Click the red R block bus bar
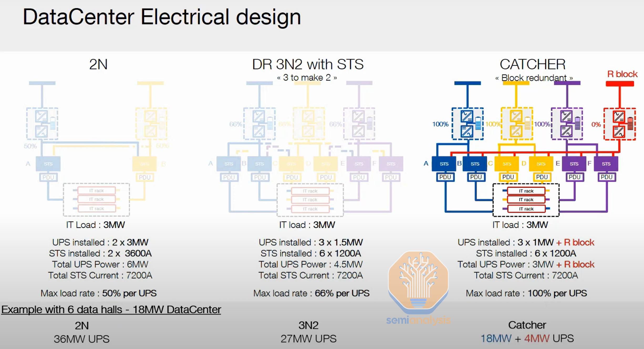The height and width of the screenshot is (349, 644). pyautogui.click(x=620, y=84)
